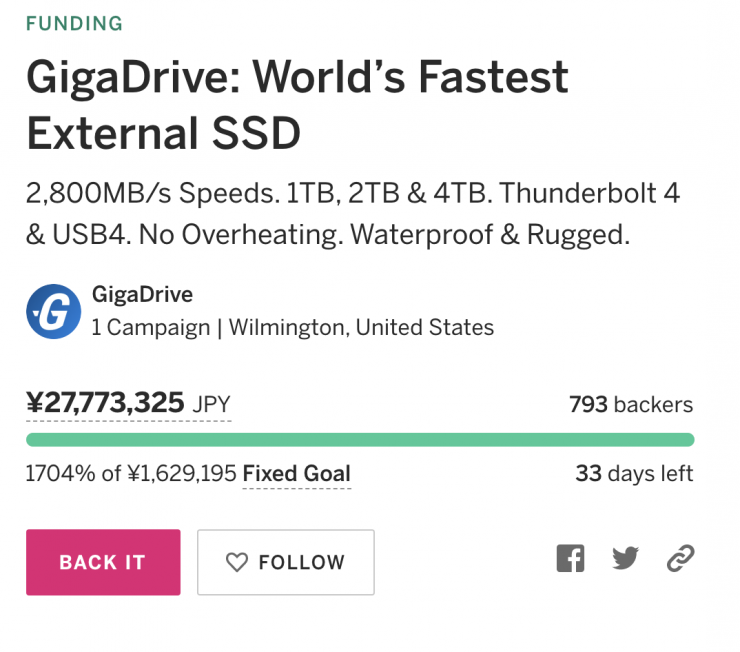Click the ¥27,773,325 raised amount
This screenshot has width=740, height=652.
point(105,403)
